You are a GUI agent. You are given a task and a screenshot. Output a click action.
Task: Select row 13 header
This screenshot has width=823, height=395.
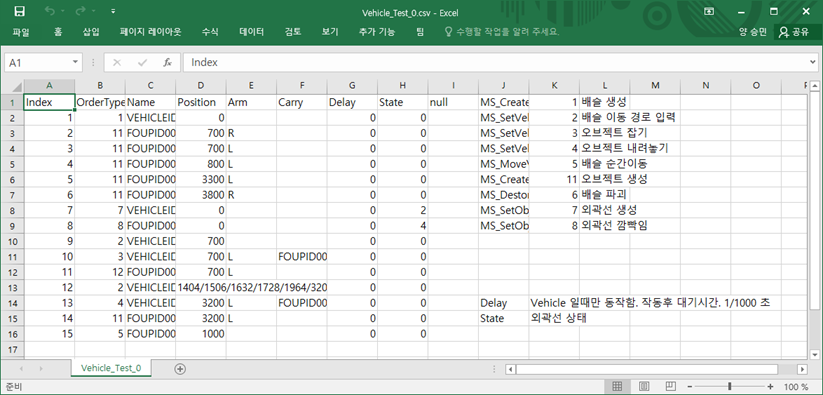(14, 287)
